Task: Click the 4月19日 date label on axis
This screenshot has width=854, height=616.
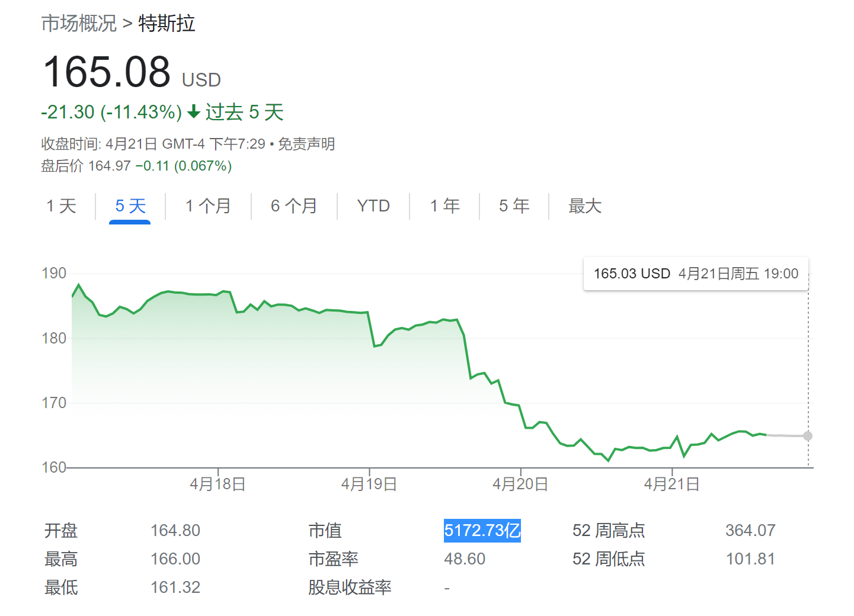Action: (x=369, y=484)
